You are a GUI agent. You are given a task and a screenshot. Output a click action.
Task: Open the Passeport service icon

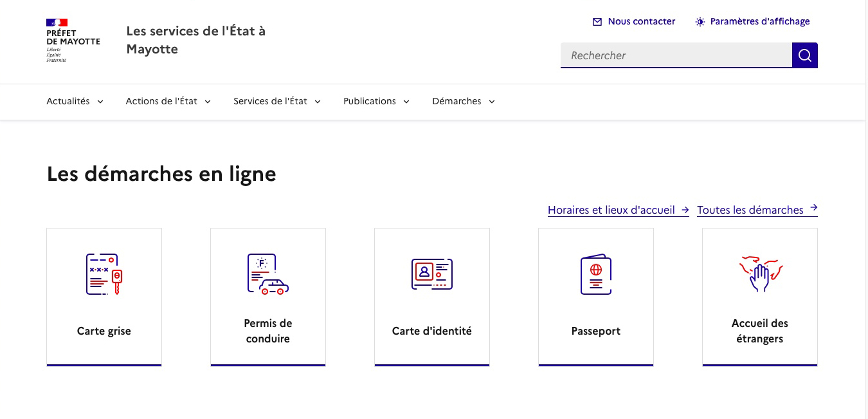tap(595, 274)
